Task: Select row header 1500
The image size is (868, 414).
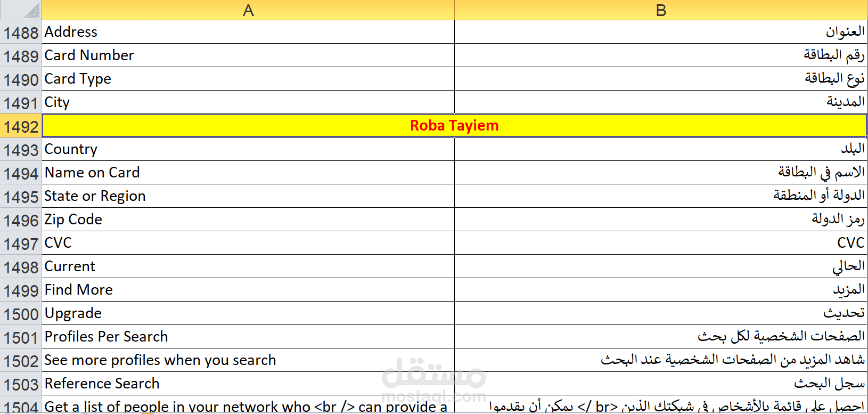Action: coord(21,314)
